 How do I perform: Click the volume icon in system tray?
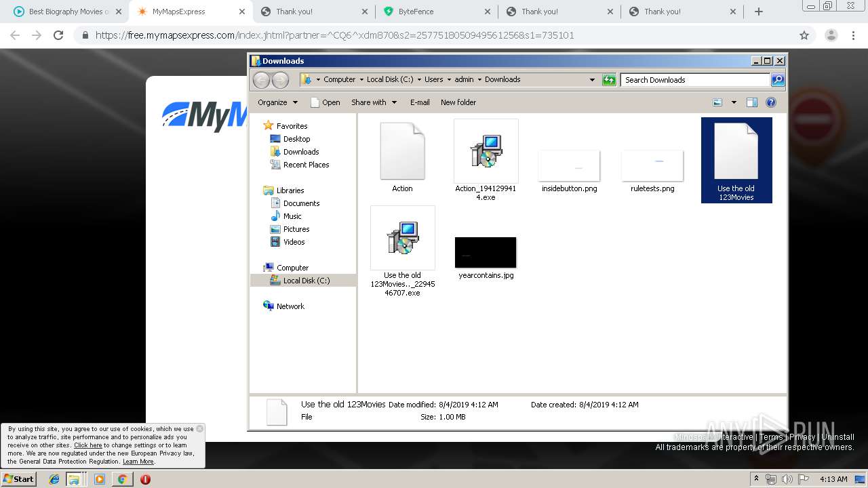pyautogui.click(x=787, y=479)
